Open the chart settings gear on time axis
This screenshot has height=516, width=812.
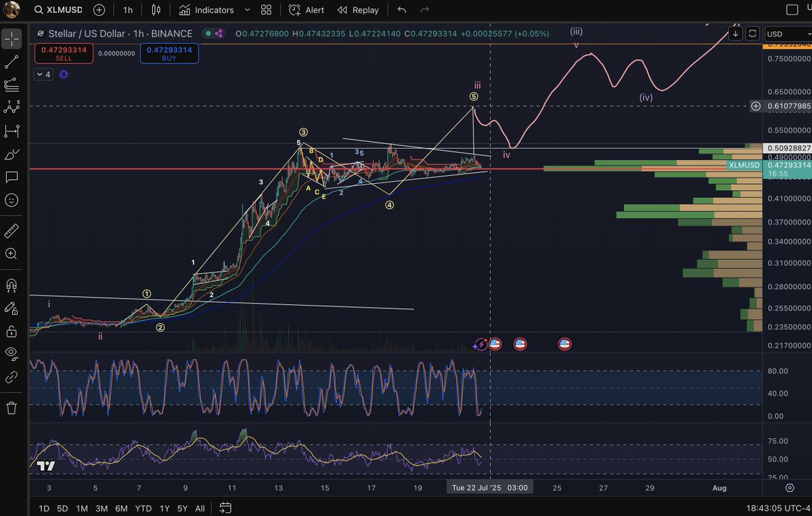click(790, 487)
